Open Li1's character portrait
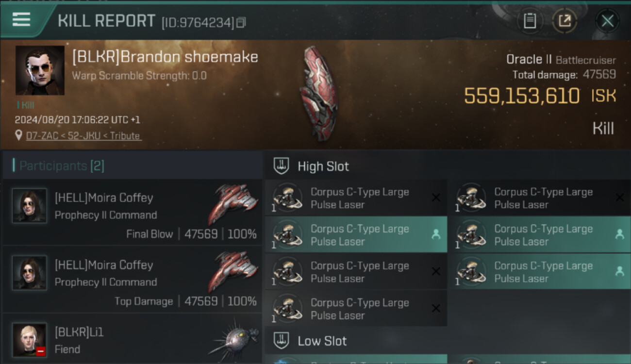This screenshot has height=364, width=631. pos(30,339)
